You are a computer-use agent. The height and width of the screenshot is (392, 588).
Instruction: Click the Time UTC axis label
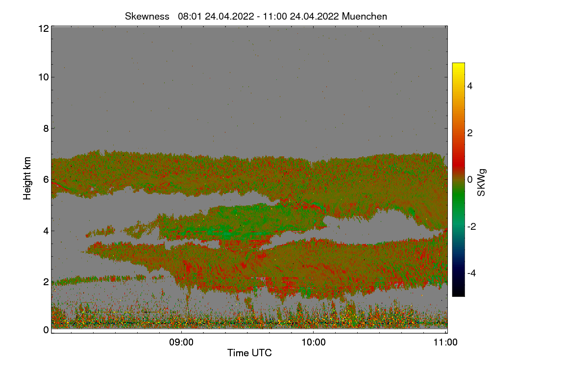249,353
